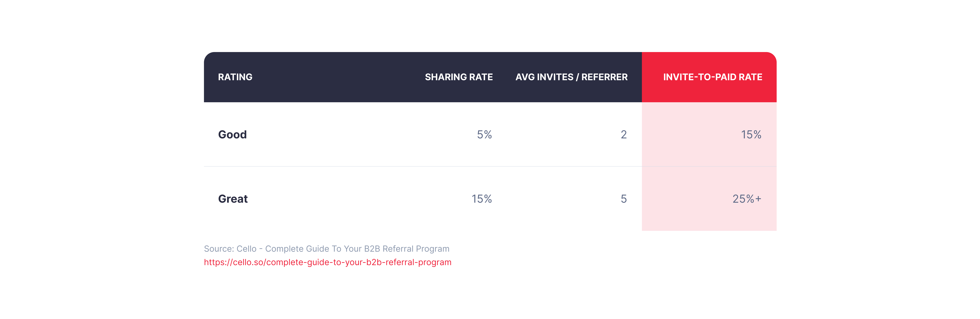This screenshot has width=980, height=319.
Task: Select the 15% sharing rate in Great row
Action: pos(482,199)
